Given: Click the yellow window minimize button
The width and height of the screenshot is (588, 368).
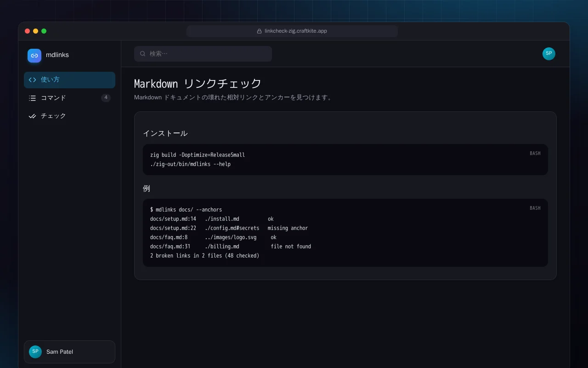Looking at the screenshot, I should (x=36, y=31).
